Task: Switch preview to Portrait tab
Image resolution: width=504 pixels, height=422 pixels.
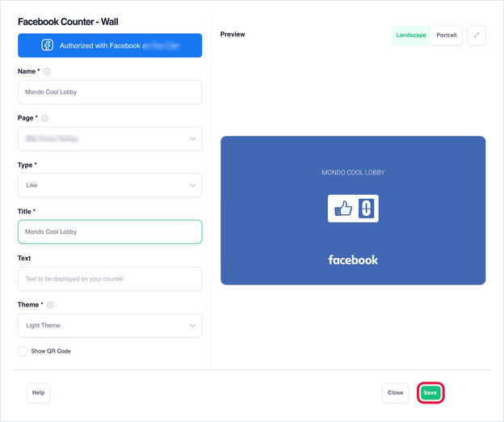Action: 447,35
